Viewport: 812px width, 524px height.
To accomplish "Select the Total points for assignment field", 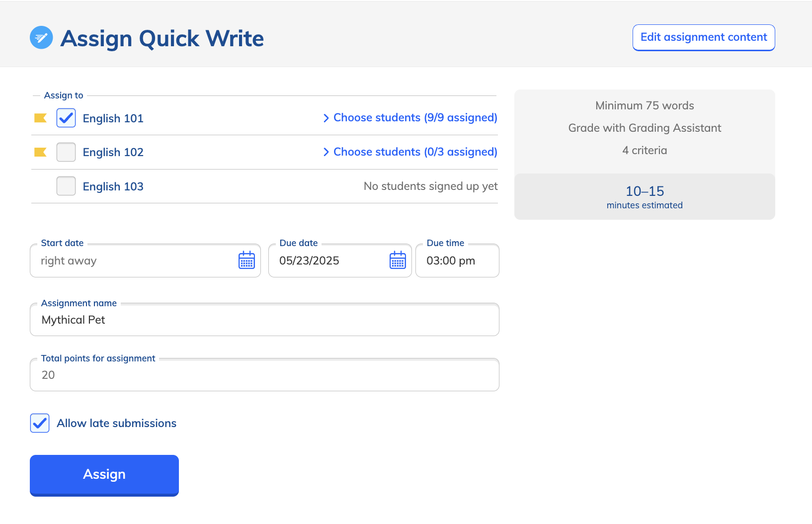I will (264, 375).
